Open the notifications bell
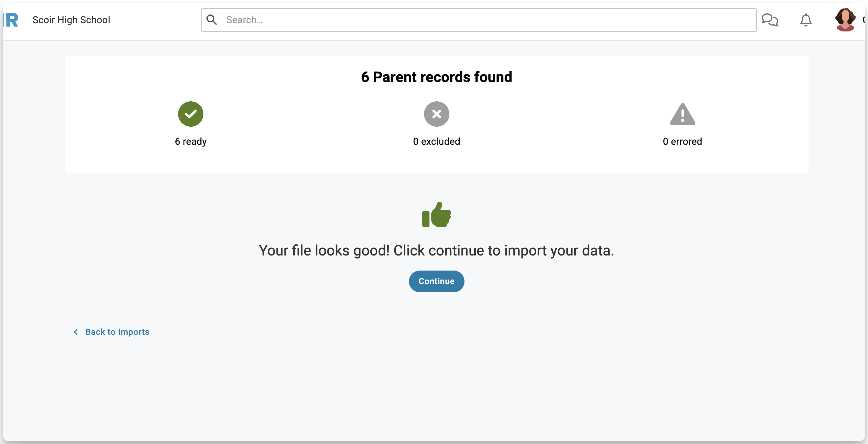The width and height of the screenshot is (868, 444). [x=806, y=20]
